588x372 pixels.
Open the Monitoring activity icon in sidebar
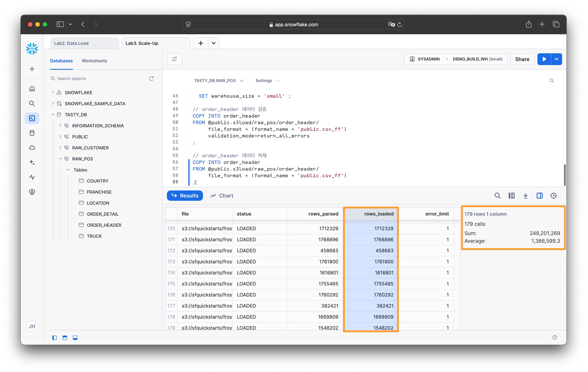(32, 177)
